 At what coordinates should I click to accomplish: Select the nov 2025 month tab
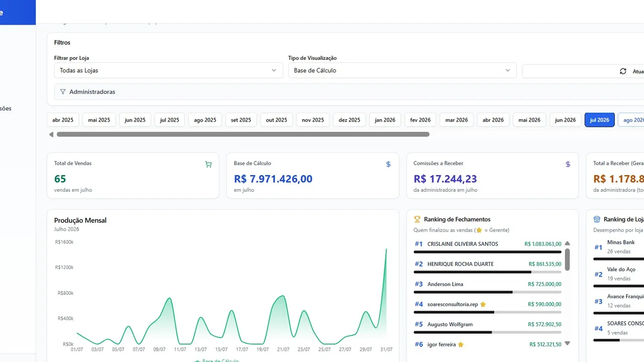313,120
